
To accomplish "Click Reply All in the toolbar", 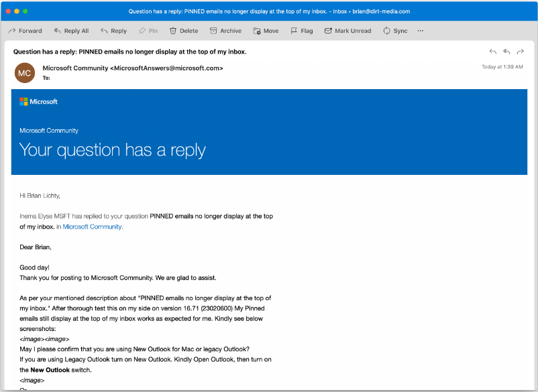I will [71, 31].
